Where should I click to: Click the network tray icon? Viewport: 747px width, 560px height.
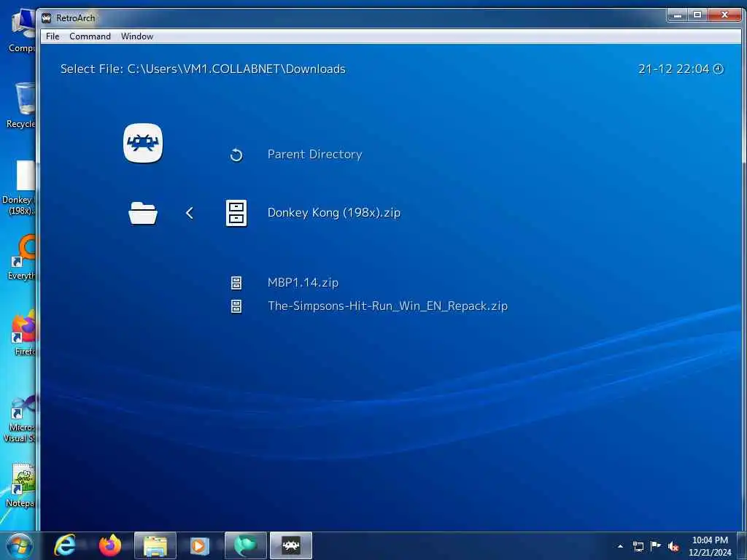tap(638, 546)
